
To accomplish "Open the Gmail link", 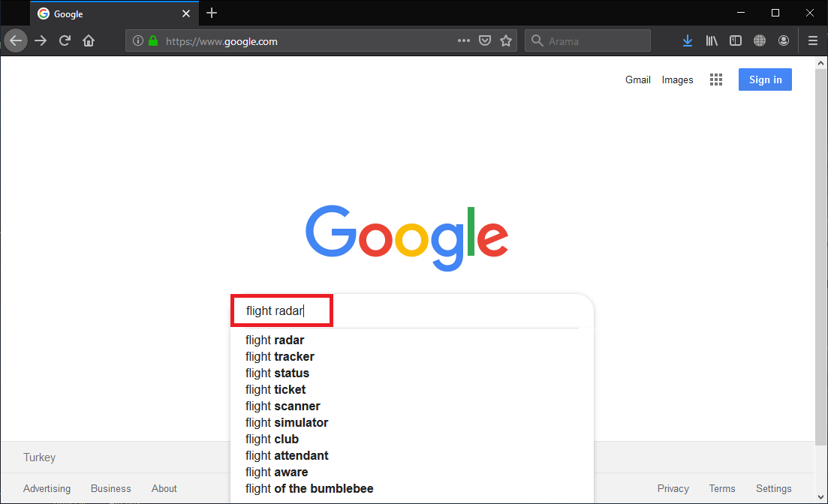I will (x=637, y=79).
